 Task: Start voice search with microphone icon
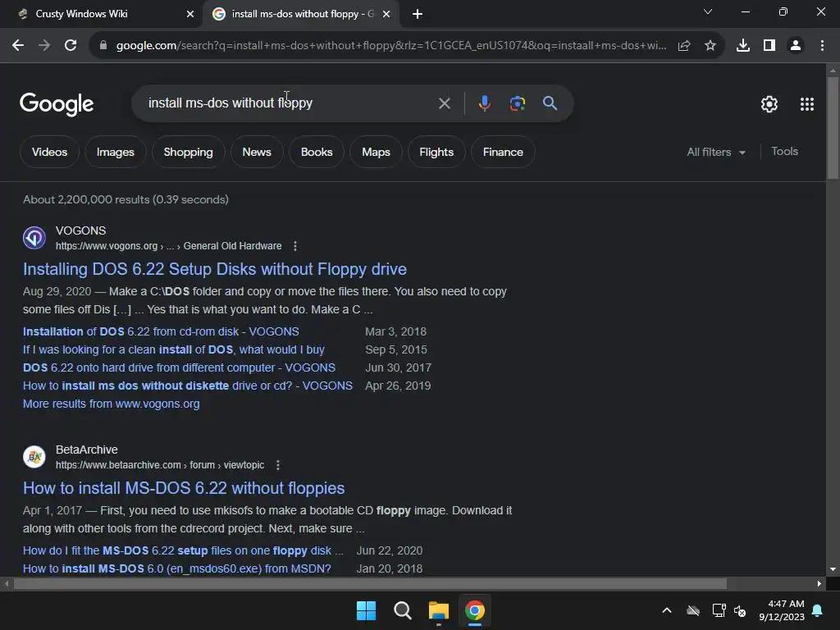click(x=484, y=103)
